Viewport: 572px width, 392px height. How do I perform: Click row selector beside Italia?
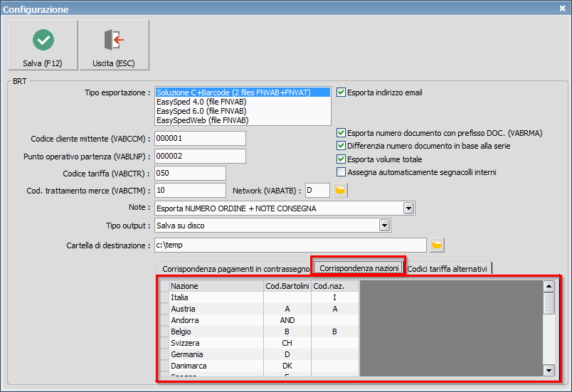pyautogui.click(x=165, y=297)
